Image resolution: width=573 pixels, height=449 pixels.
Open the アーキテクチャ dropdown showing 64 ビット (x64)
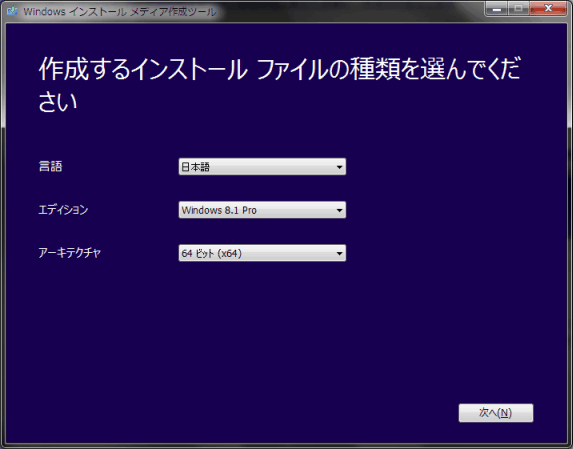[262, 253]
